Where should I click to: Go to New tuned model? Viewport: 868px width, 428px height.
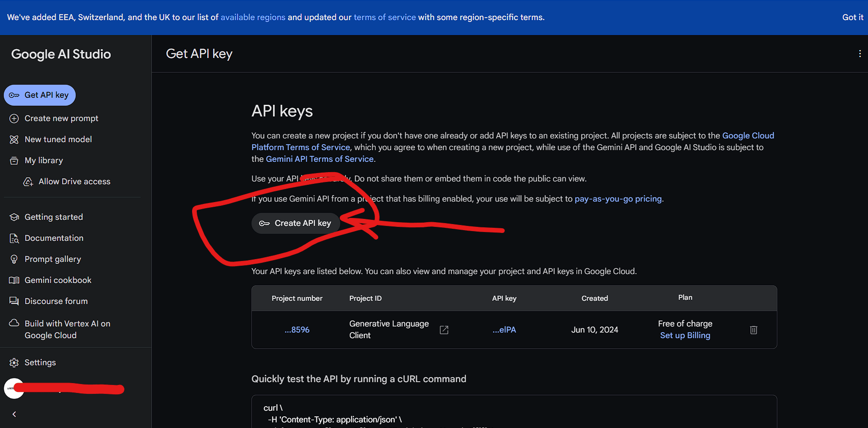click(x=58, y=139)
